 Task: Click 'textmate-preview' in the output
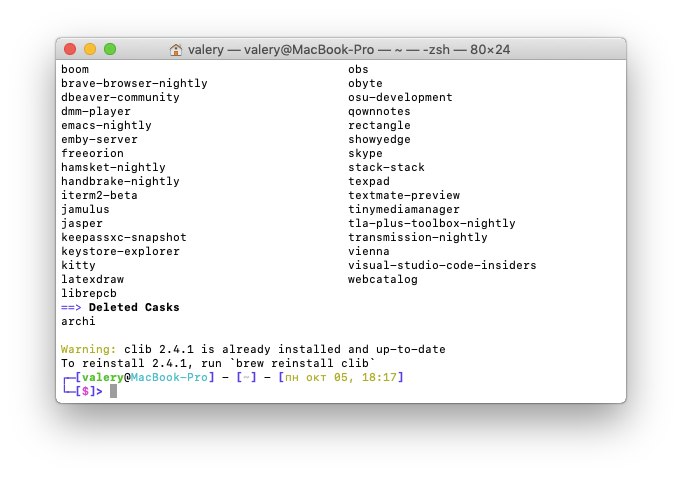coord(404,195)
